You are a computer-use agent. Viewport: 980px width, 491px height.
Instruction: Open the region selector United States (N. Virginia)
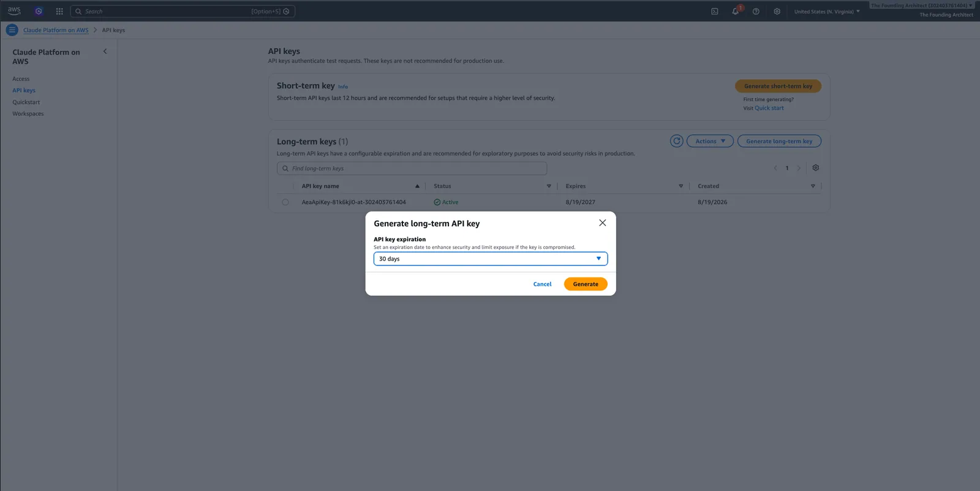click(827, 12)
